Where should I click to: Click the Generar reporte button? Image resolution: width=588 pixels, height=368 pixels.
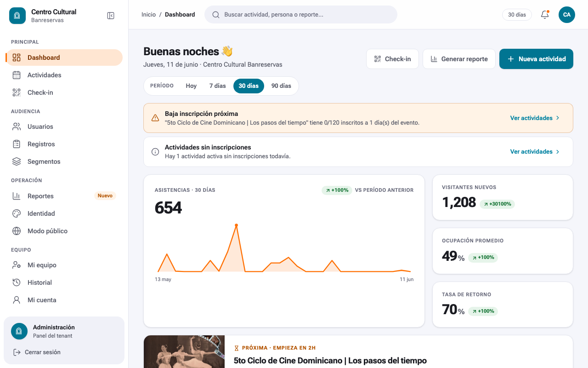[x=459, y=59]
